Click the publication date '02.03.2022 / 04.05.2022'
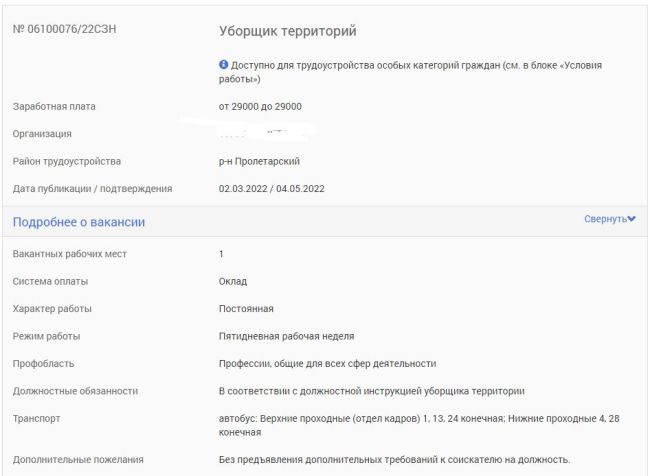 (272, 189)
